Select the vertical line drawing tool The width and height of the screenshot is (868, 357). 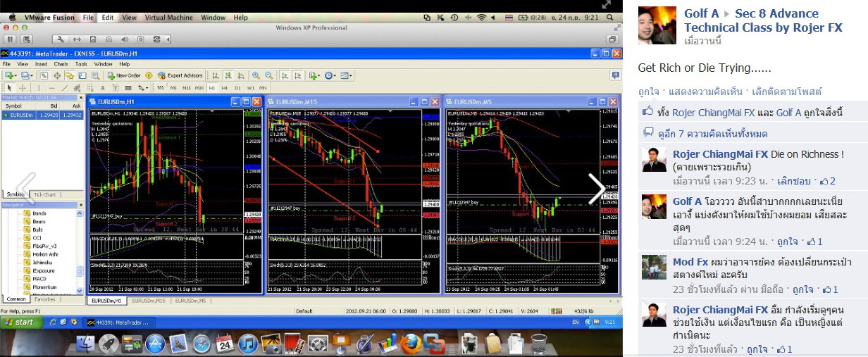pyautogui.click(x=39, y=88)
